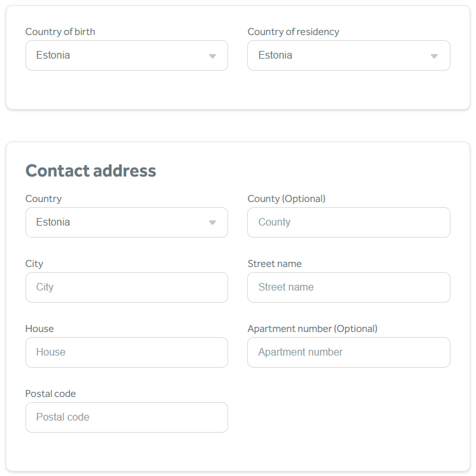Click the Country of residency dropdown arrow

(x=434, y=56)
